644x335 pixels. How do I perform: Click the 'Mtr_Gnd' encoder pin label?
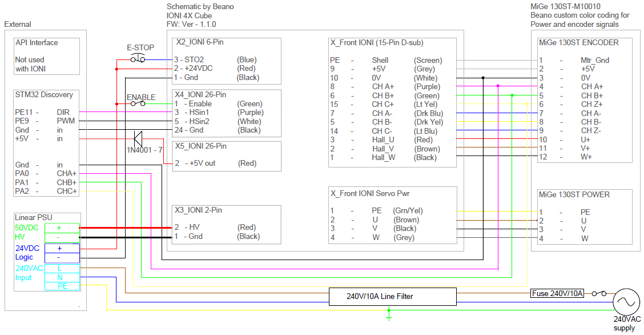coord(595,60)
